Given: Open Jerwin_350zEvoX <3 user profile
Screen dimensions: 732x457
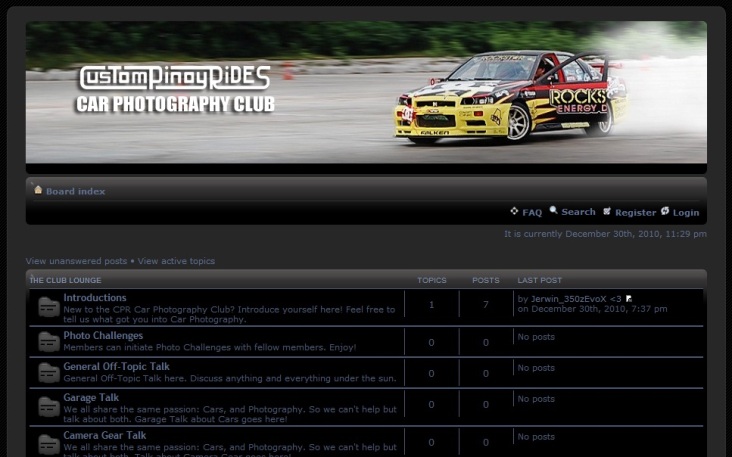Looking at the screenshot, I should 576,299.
